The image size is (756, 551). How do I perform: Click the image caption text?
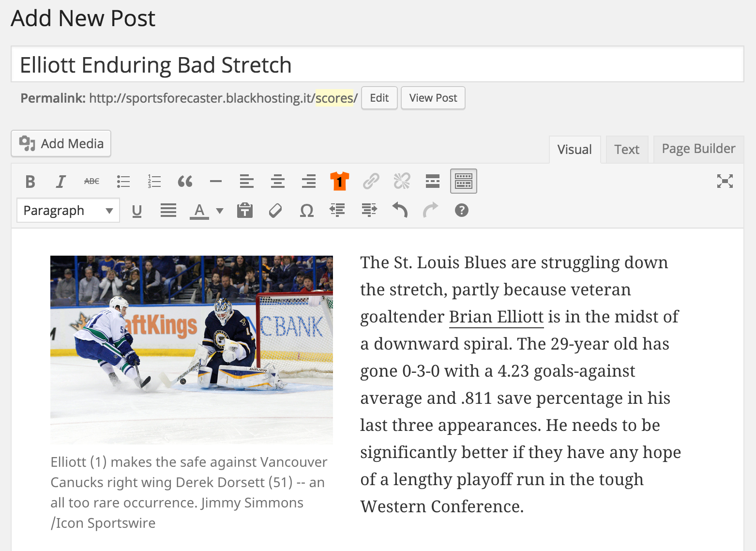pos(189,492)
